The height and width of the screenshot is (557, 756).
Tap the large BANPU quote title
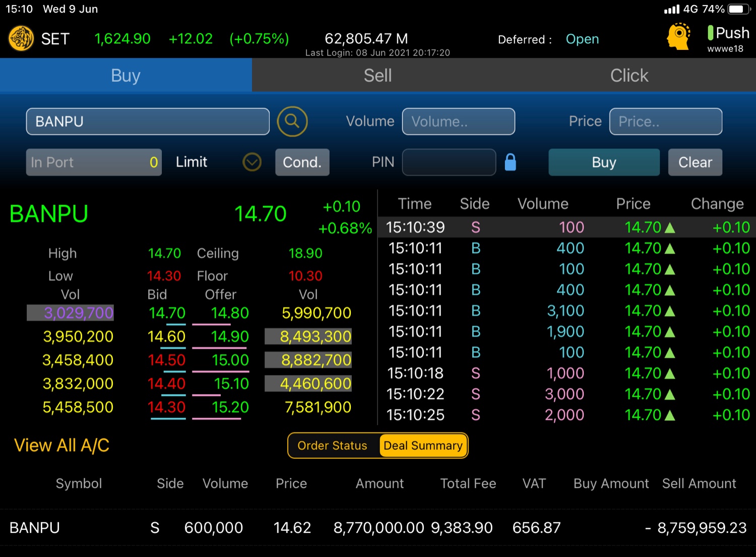(49, 214)
